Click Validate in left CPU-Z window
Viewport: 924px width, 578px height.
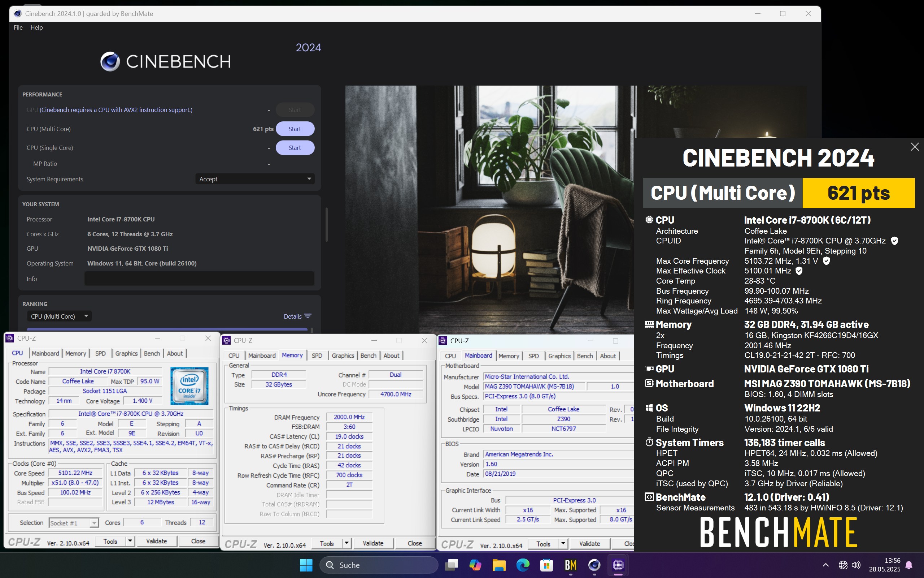click(157, 541)
